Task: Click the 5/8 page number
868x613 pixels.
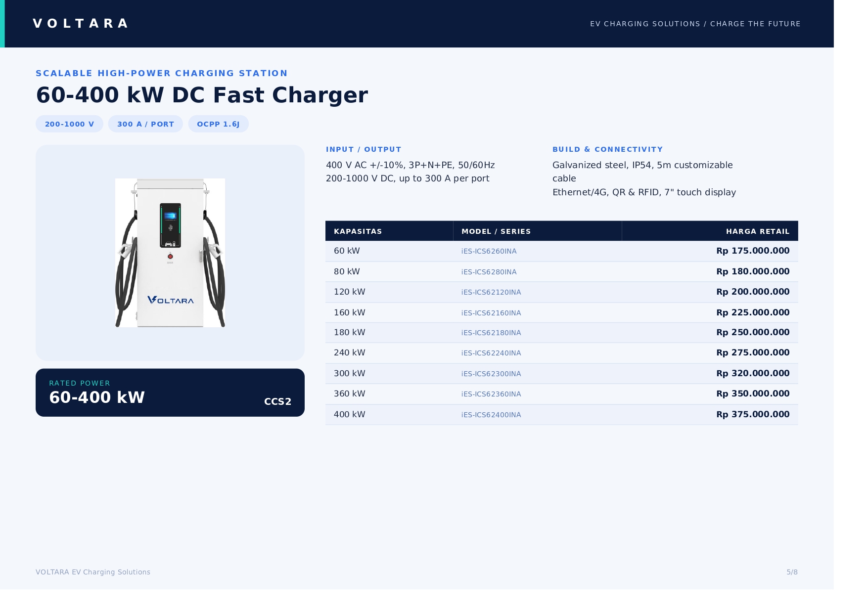Action: pos(792,572)
